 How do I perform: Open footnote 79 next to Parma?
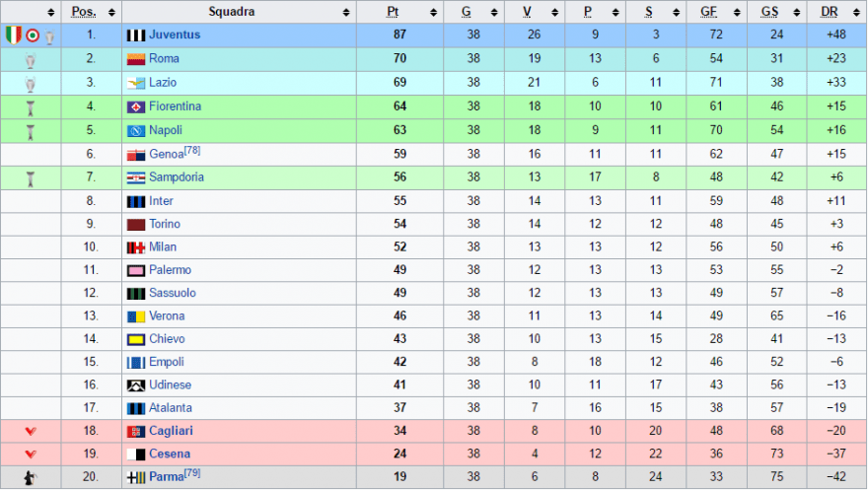(192, 473)
